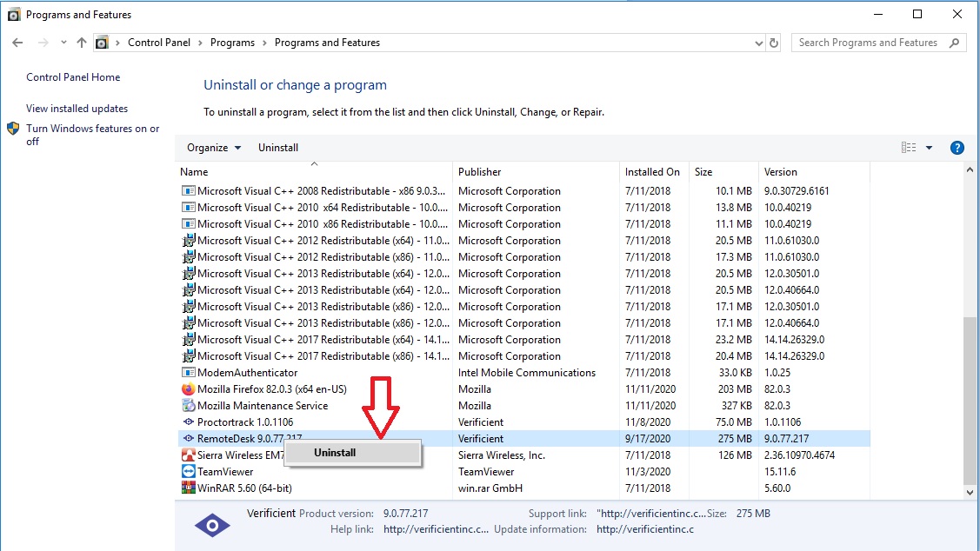This screenshot has height=551, width=980.
Task: Click Intel Mobile Communications publisher cell
Action: [527, 372]
